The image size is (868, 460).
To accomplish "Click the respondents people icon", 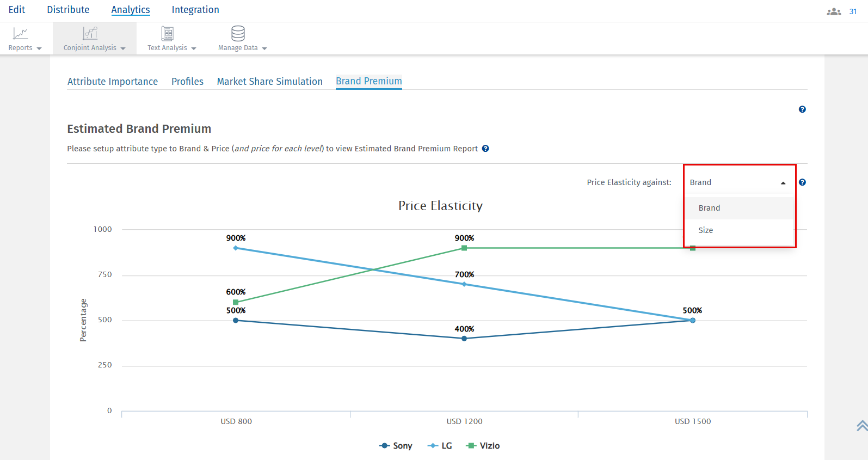I will tap(834, 11).
